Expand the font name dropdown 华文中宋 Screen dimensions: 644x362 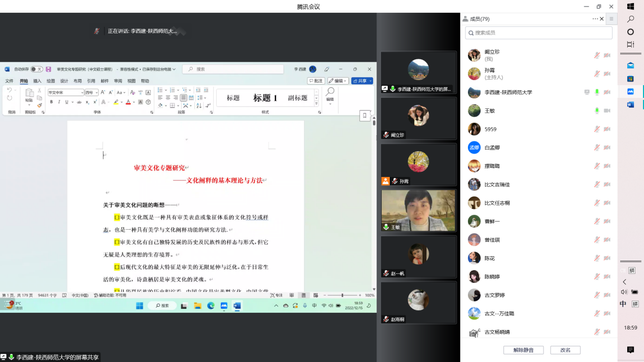[82, 93]
